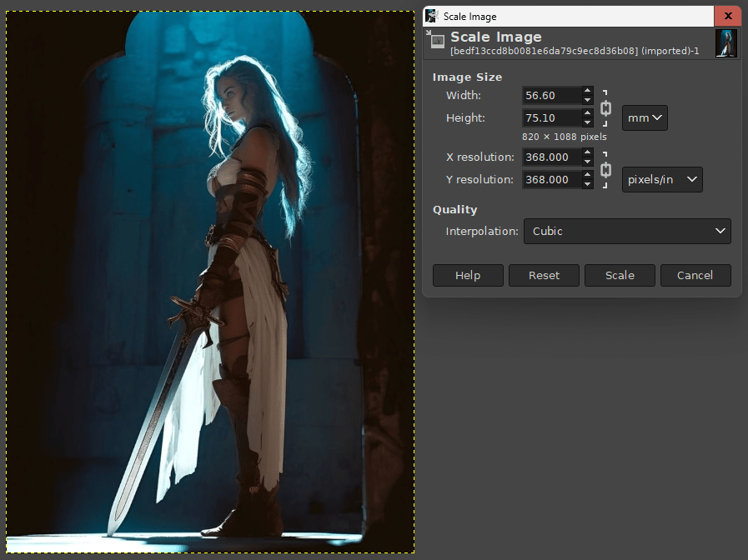
Task: Decrease Width using the down arrow
Action: tap(588, 100)
